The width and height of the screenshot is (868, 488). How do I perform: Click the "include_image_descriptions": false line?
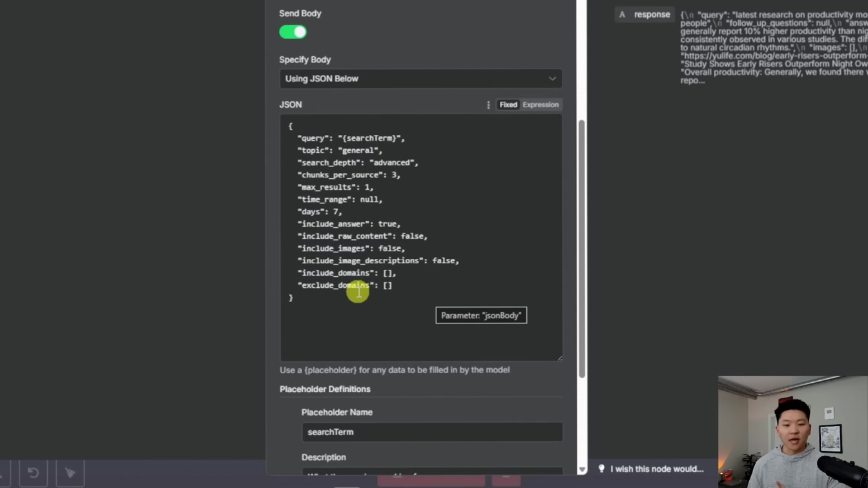[378, 261]
